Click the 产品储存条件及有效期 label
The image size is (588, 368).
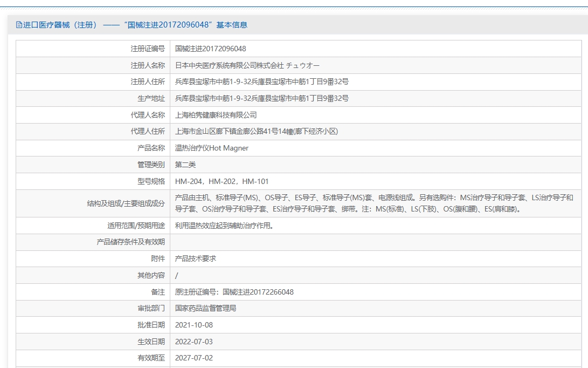(131, 242)
